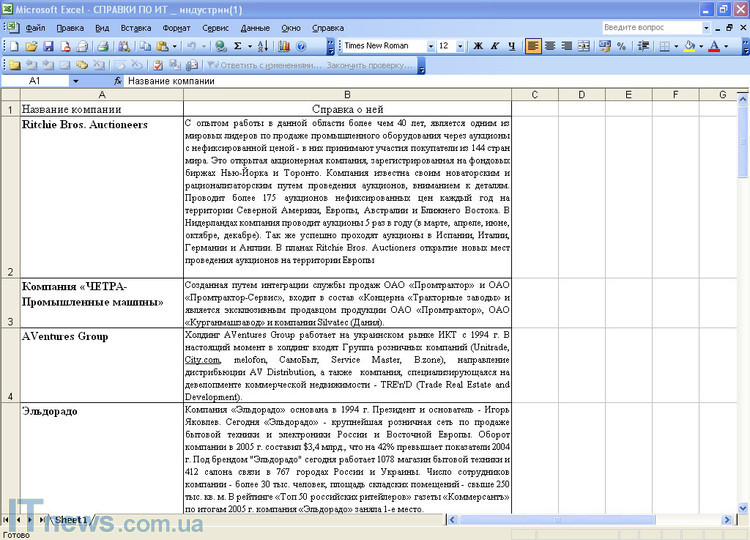Viewport: 750px width, 540px height.
Task: Click the AutoSum sigma icon
Action: pos(238,46)
